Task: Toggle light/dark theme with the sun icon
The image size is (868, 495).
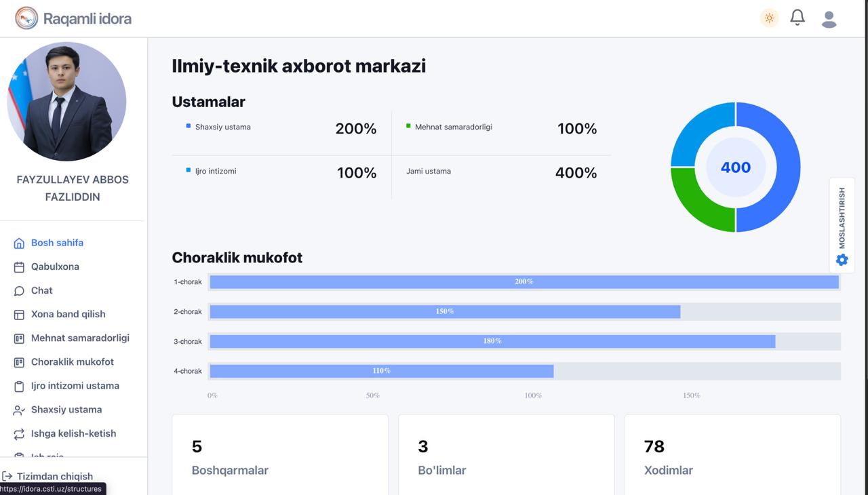Action: (769, 18)
